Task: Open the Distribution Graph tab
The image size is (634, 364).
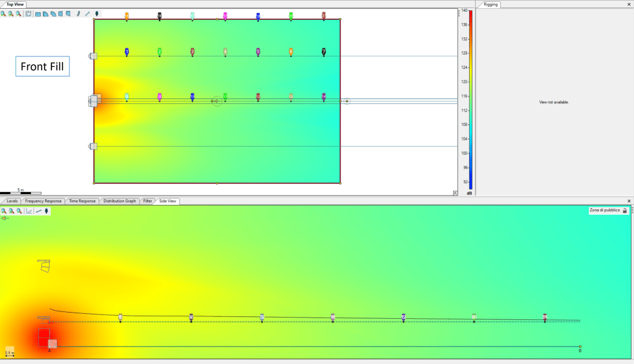Action: point(119,201)
